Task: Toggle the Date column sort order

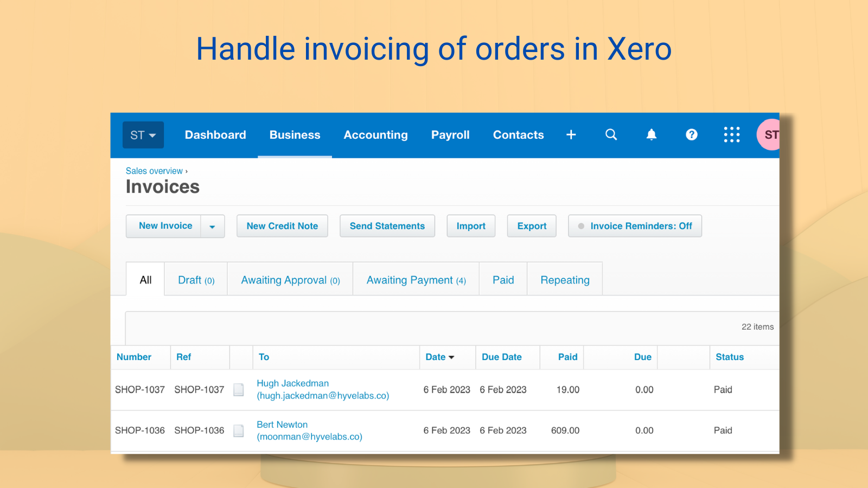Action: click(x=439, y=357)
